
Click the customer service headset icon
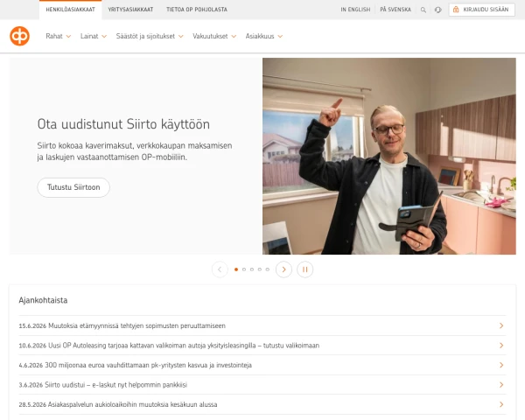[438, 10]
